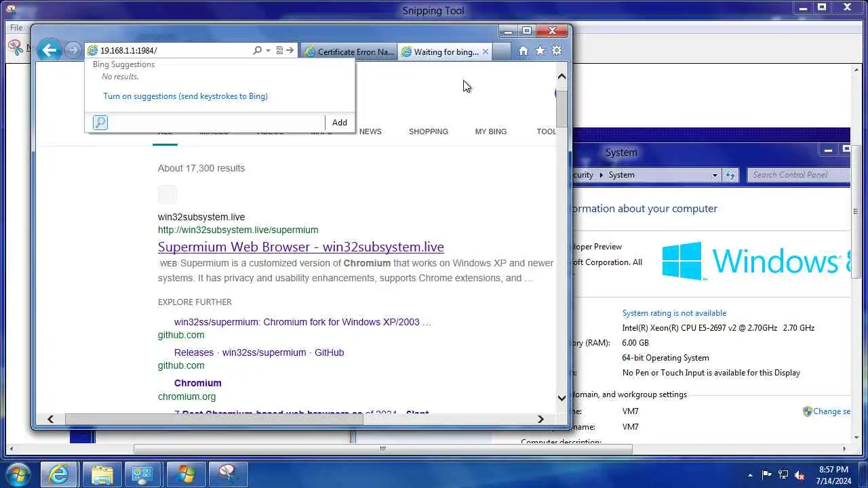Open Snipping Tool taskbar icon

point(229,474)
